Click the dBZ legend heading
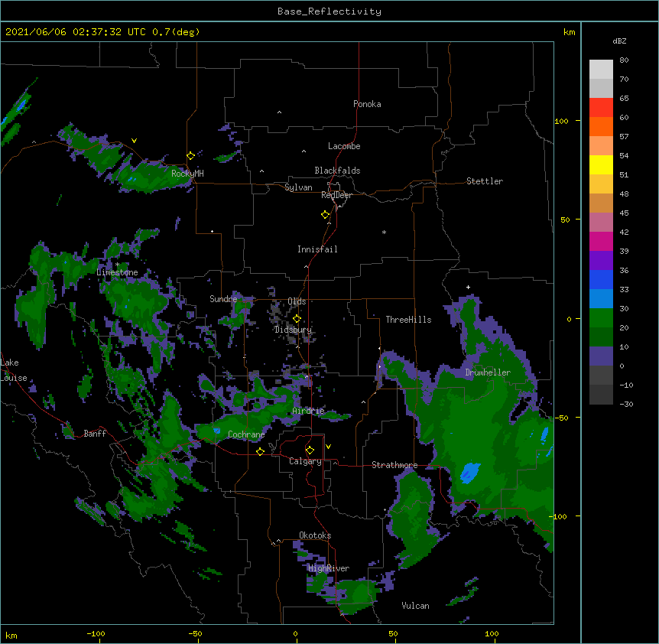Screen dimensions: 659x644 point(619,41)
